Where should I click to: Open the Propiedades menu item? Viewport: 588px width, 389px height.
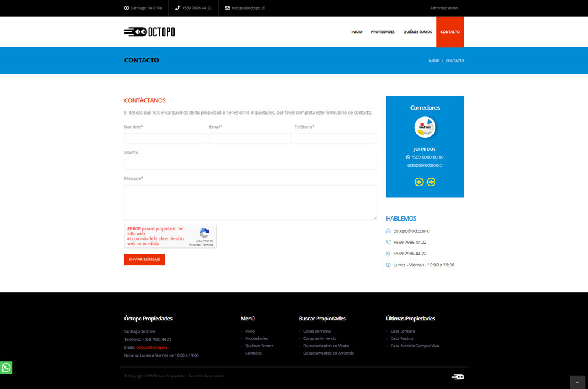383,32
